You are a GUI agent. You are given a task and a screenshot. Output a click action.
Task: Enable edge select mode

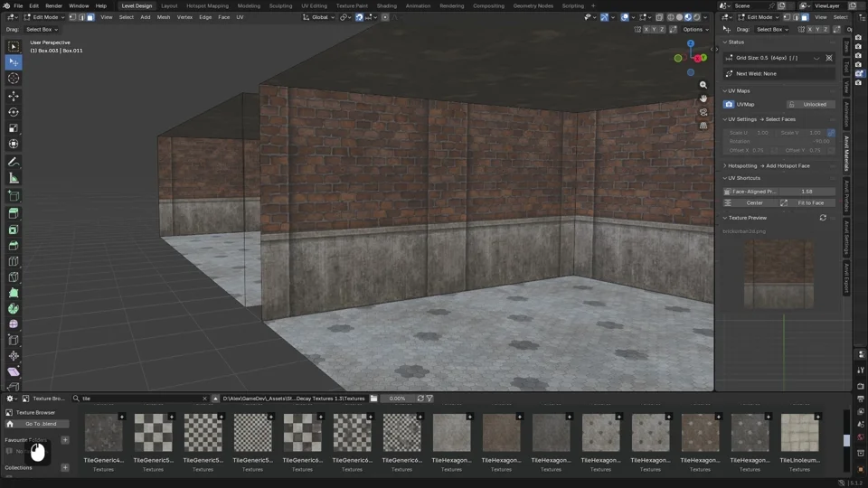[x=81, y=17]
